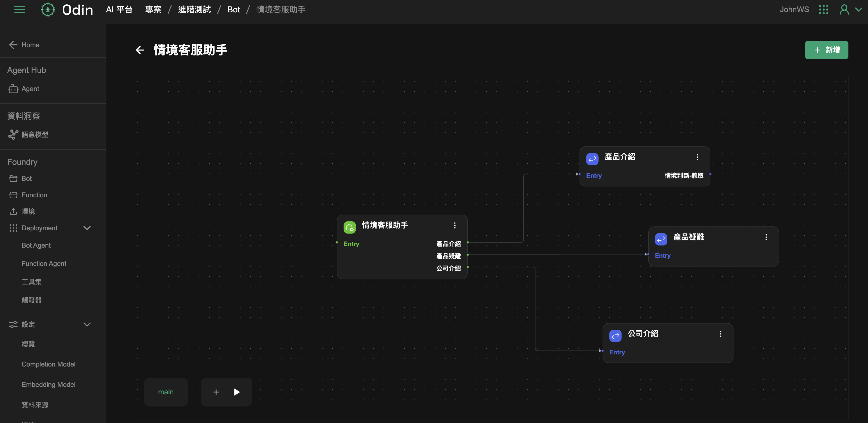Image resolution: width=868 pixels, height=423 pixels.
Task: Open the apps grid icon
Action: (x=823, y=10)
